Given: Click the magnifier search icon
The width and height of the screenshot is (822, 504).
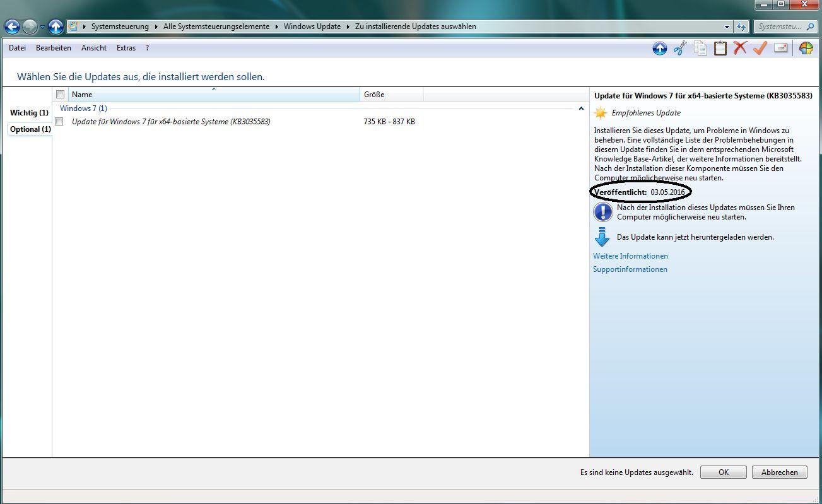Looking at the screenshot, I should coord(811,27).
